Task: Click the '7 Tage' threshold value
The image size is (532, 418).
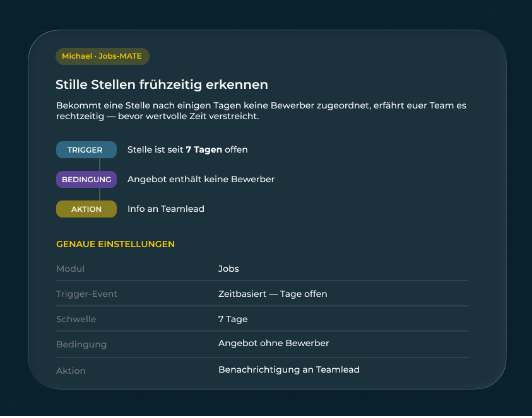Action: click(x=233, y=319)
